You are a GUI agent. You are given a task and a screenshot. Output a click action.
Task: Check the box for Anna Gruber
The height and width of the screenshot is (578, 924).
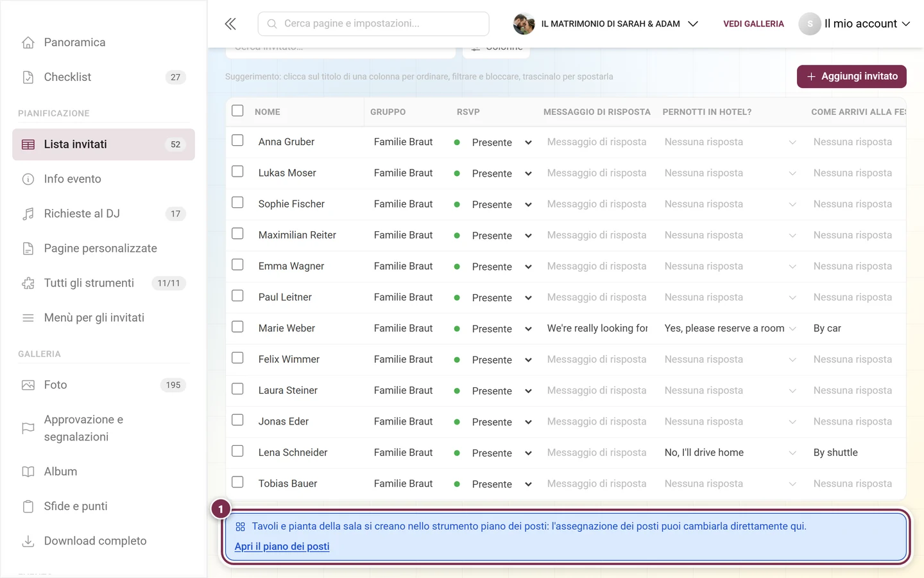click(x=237, y=140)
